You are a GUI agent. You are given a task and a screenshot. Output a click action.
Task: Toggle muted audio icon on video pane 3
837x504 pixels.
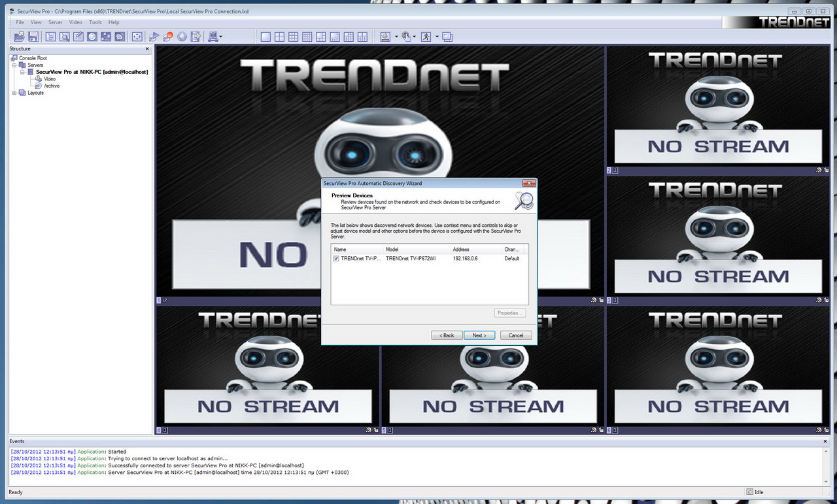[x=819, y=300]
